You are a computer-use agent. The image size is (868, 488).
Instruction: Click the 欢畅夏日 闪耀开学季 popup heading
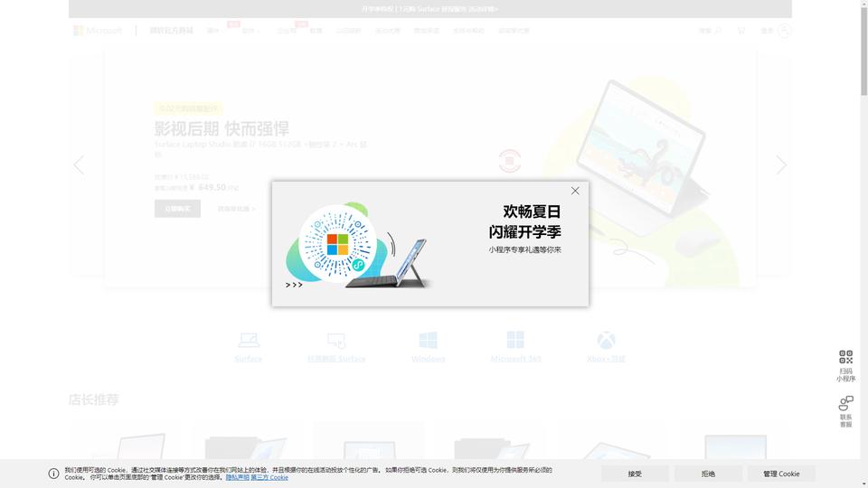(524, 221)
